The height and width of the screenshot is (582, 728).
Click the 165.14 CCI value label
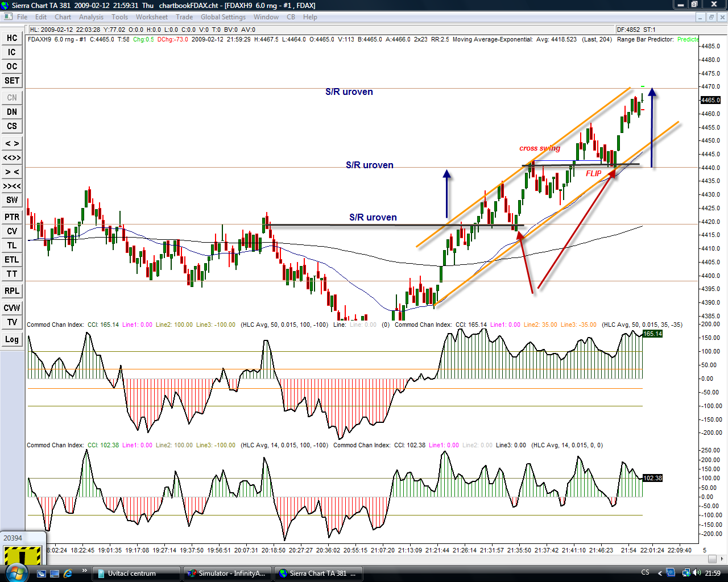652,334
